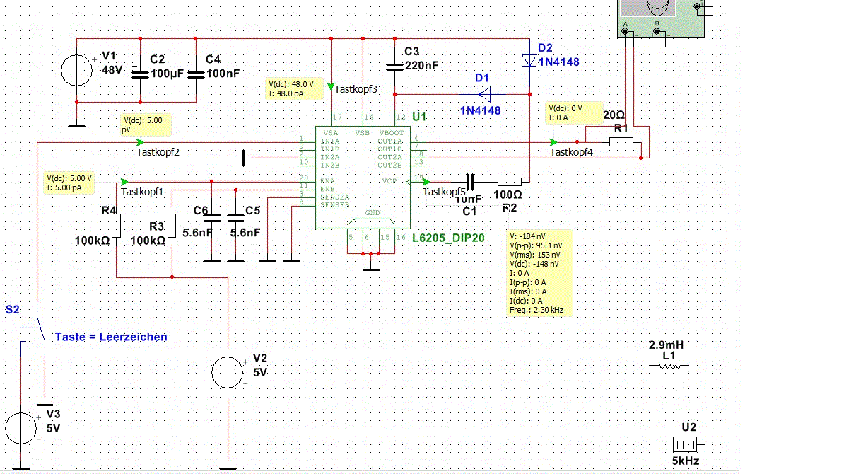Click the Tastkopf2 probe arrow
Viewport: 868px width, 474px height.
[x=139, y=142]
